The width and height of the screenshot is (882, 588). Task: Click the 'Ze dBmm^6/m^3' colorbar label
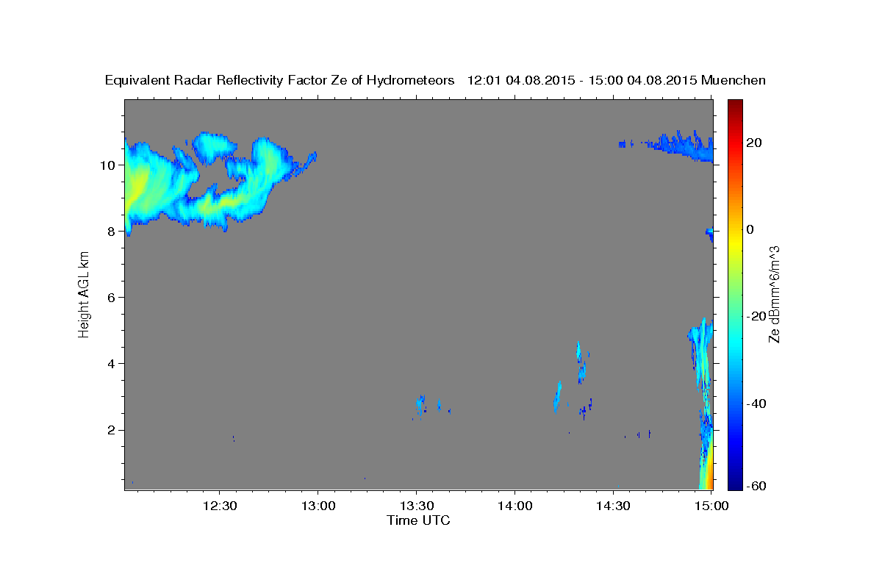point(774,294)
